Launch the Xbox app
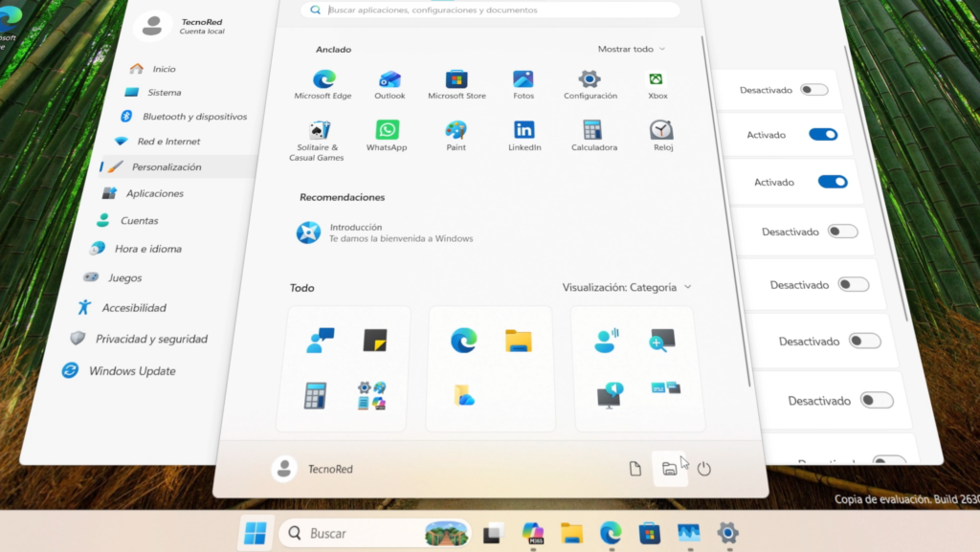This screenshot has width=980, height=552. click(x=657, y=85)
